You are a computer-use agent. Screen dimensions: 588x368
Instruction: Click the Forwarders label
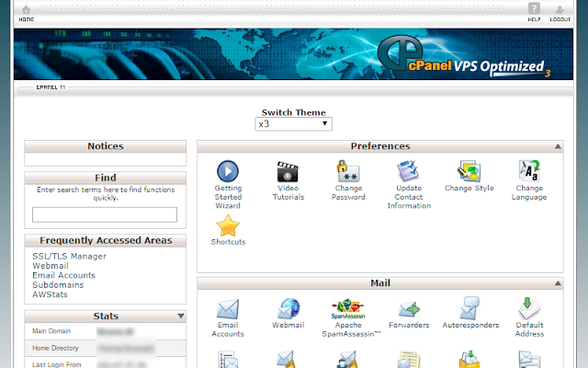coord(409,325)
